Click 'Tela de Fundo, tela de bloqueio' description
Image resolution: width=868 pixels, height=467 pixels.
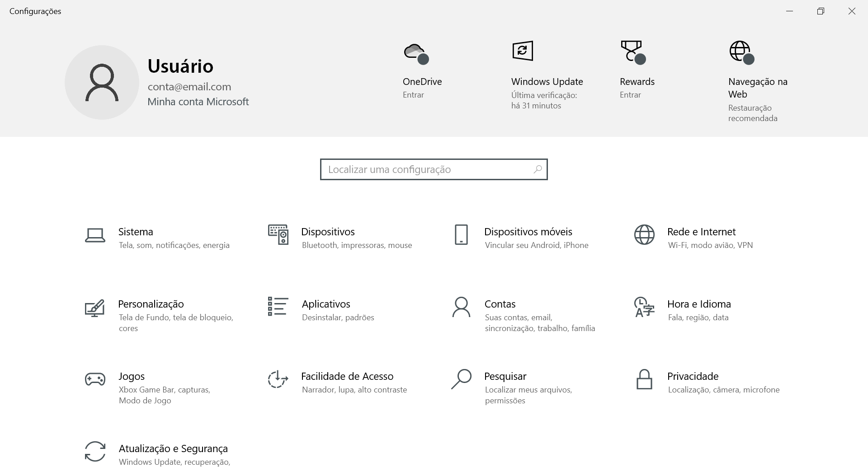click(x=175, y=318)
